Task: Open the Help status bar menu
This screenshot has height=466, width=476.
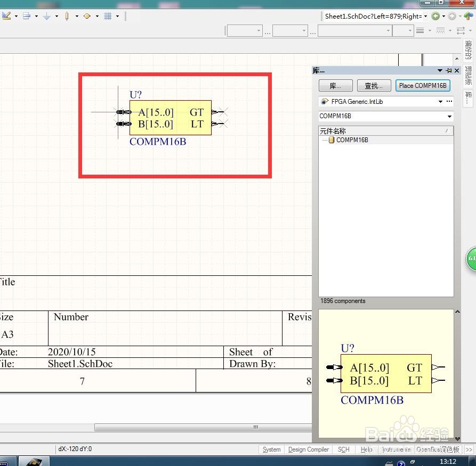Action: coord(366,449)
